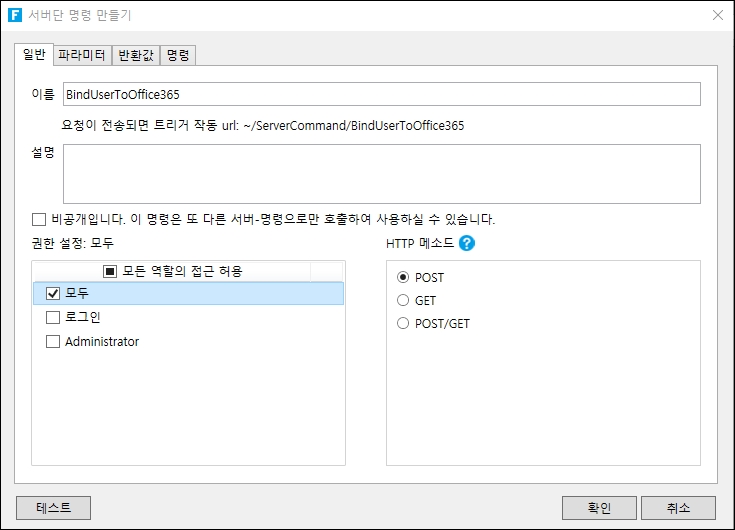Screen dimensions: 735x530
Task: Choose the GET HTTP method
Action: [403, 300]
